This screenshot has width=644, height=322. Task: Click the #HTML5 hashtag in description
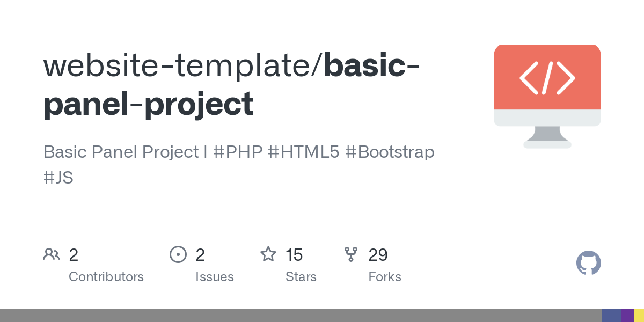point(304,152)
